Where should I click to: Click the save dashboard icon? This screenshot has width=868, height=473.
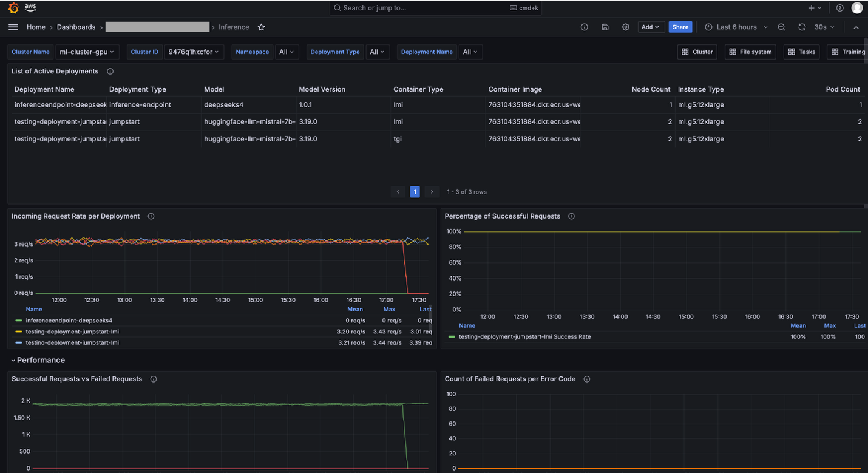pyautogui.click(x=605, y=27)
